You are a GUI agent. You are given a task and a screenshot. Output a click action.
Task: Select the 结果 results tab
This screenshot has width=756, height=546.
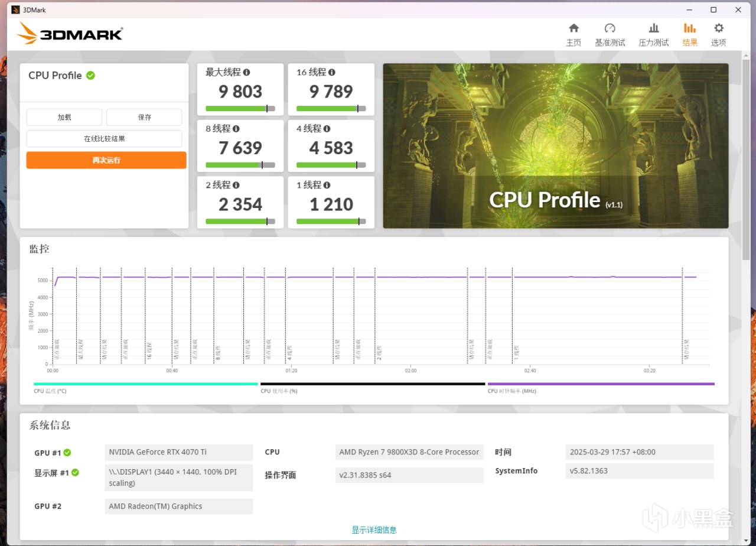pyautogui.click(x=690, y=35)
